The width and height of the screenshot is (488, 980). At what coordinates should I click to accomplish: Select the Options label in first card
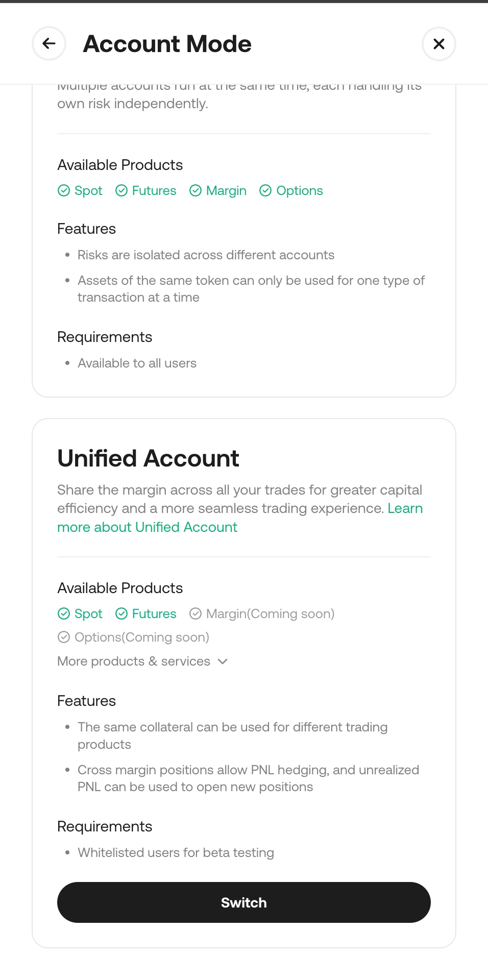coord(300,191)
